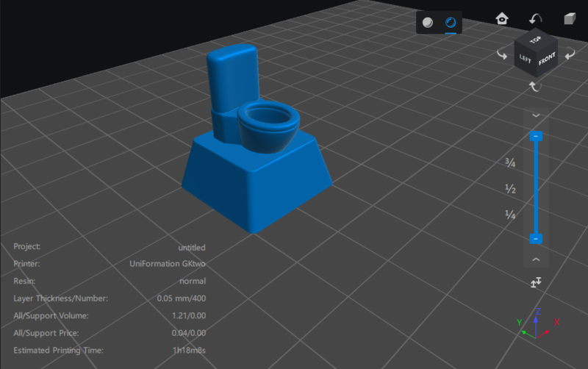Select the LEFT face of view cube
588x369 pixels.
click(x=526, y=59)
